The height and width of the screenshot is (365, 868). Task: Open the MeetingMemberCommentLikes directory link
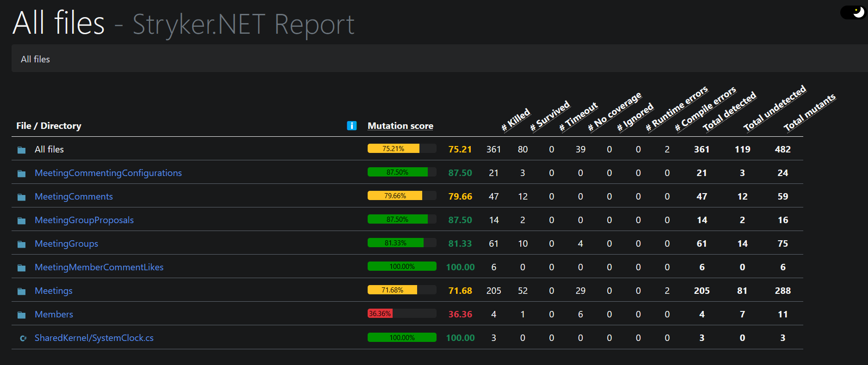pyautogui.click(x=99, y=267)
